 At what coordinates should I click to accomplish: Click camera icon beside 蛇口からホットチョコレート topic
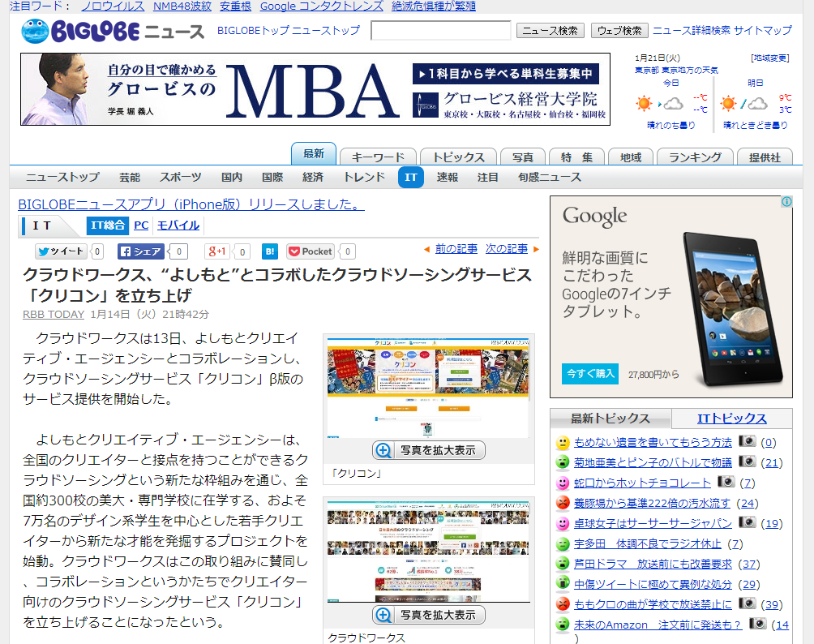point(726,482)
